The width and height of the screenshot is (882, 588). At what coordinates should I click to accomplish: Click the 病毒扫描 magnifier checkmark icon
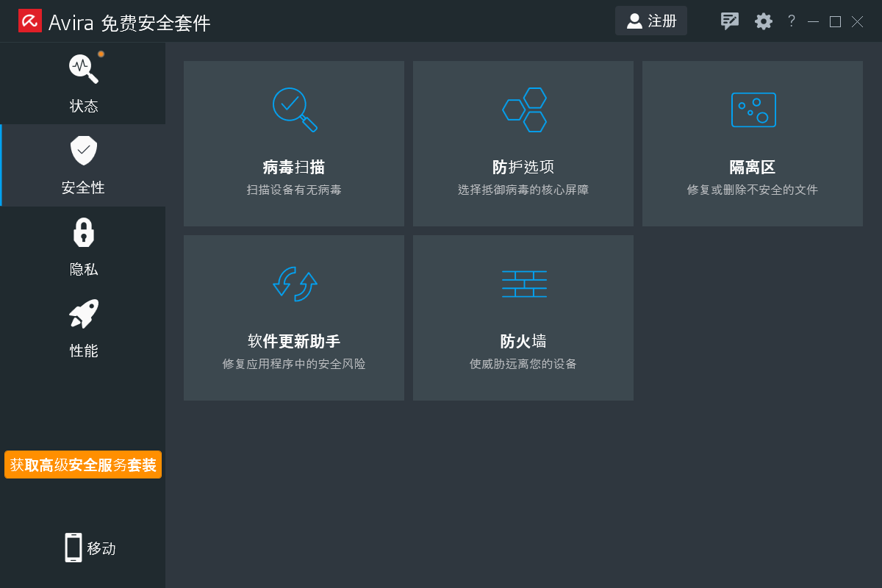pos(295,110)
